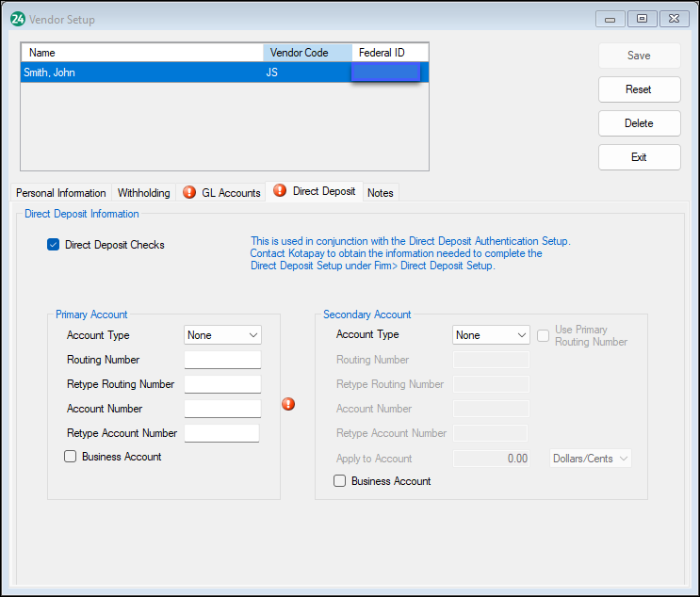
Task: Select the Smith, John vendor row
Action: tap(141, 73)
